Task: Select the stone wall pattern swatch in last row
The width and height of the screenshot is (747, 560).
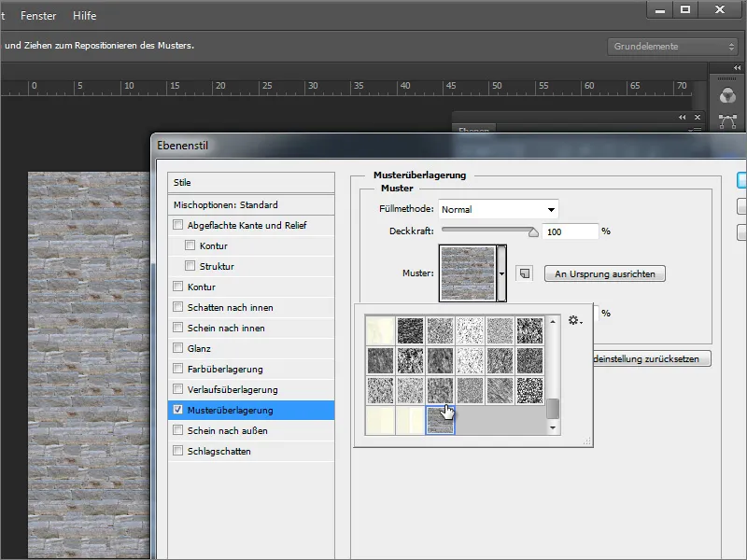Action: (440, 420)
